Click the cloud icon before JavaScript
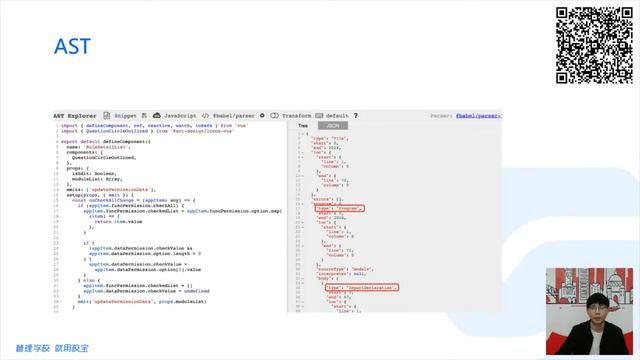 [x=157, y=116]
